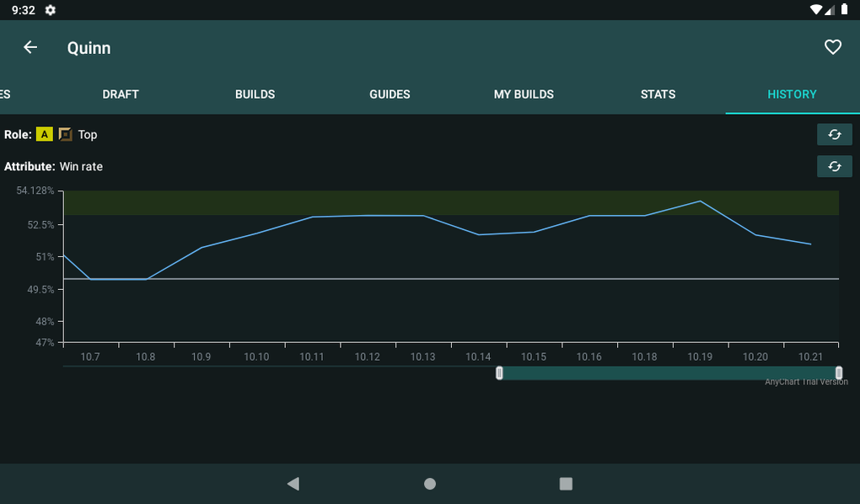Tap the Role refresh icon
This screenshot has width=860, height=504.
834,134
